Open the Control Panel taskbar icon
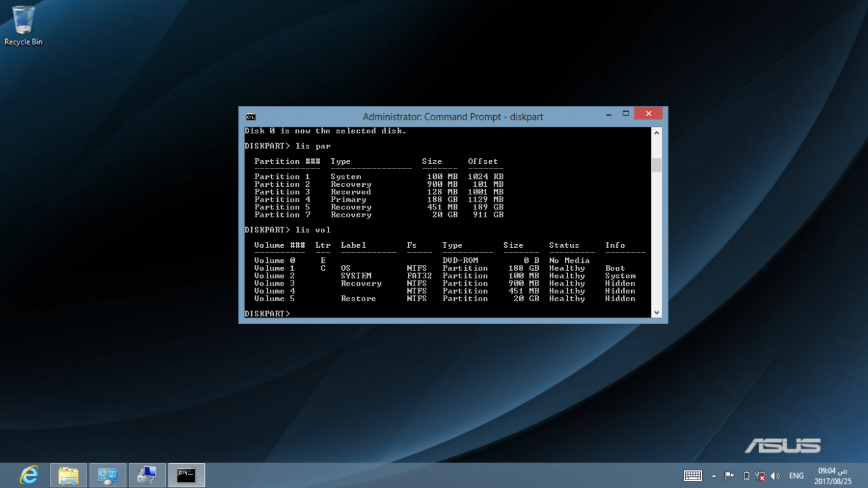 point(107,476)
